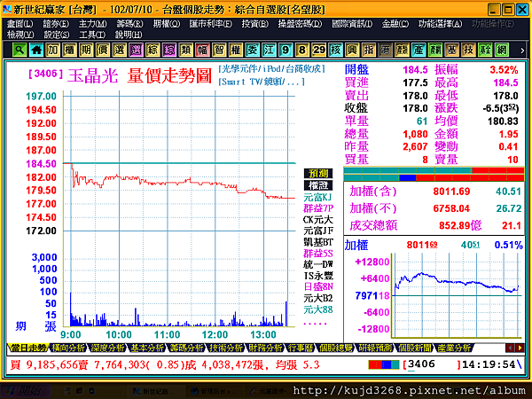Click the magenta 綜 toolbar icon
The image size is (532, 399).
(169, 51)
